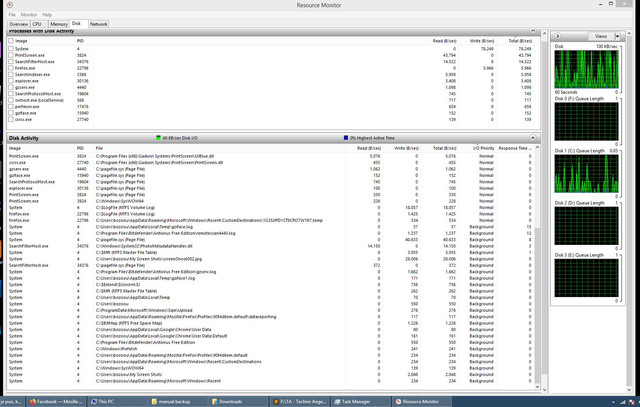Click the Disk Activity list scrollbar

pyautogui.click(x=537, y=267)
